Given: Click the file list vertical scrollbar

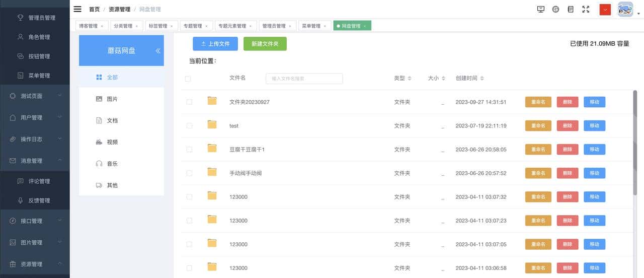Looking at the screenshot, I should (x=635, y=144).
